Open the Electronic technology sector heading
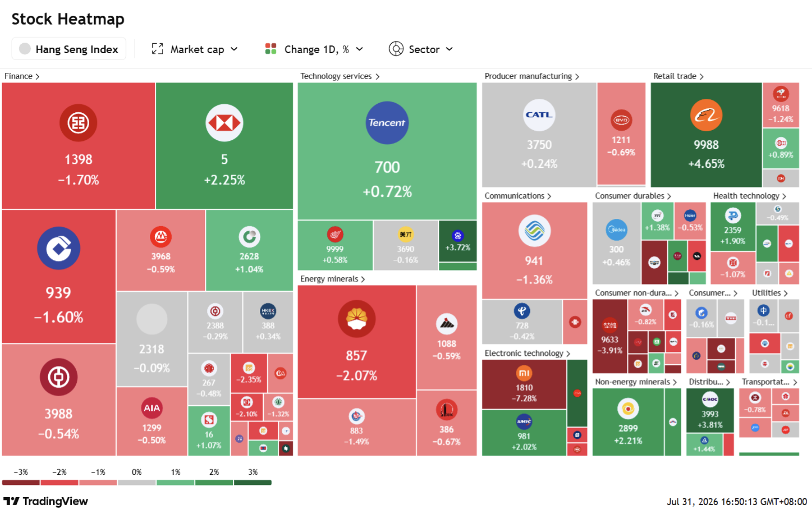812x511 pixels. (528, 353)
